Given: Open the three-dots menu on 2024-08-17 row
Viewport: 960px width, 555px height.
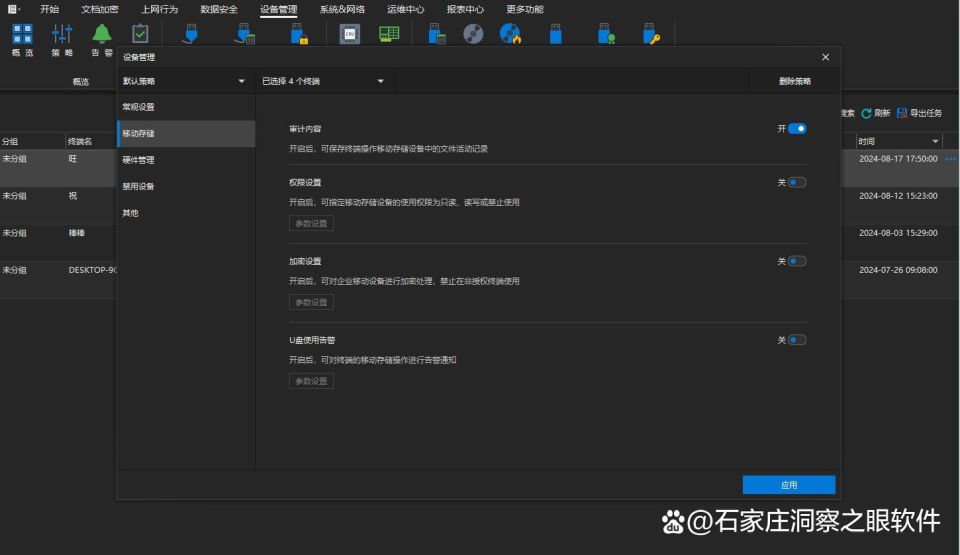Looking at the screenshot, I should pyautogui.click(x=950, y=159).
